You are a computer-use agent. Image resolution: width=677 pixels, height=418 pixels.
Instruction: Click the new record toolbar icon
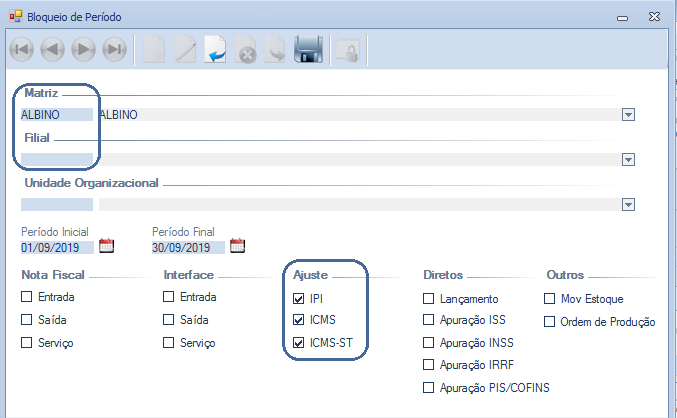coord(154,50)
